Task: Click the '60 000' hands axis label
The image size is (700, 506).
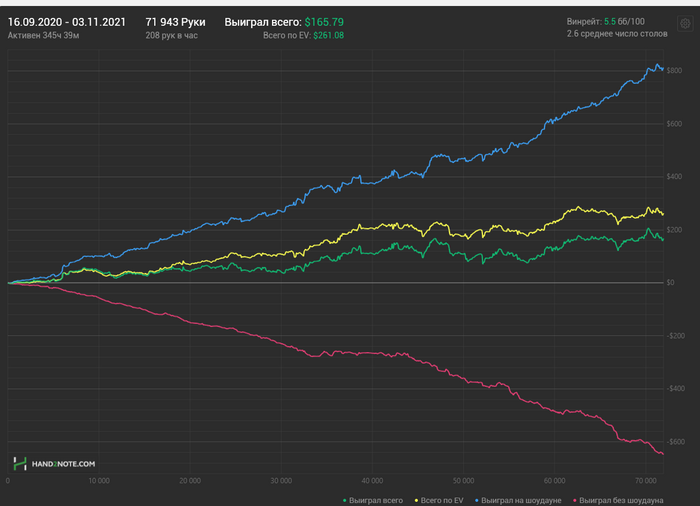Action: tap(554, 481)
